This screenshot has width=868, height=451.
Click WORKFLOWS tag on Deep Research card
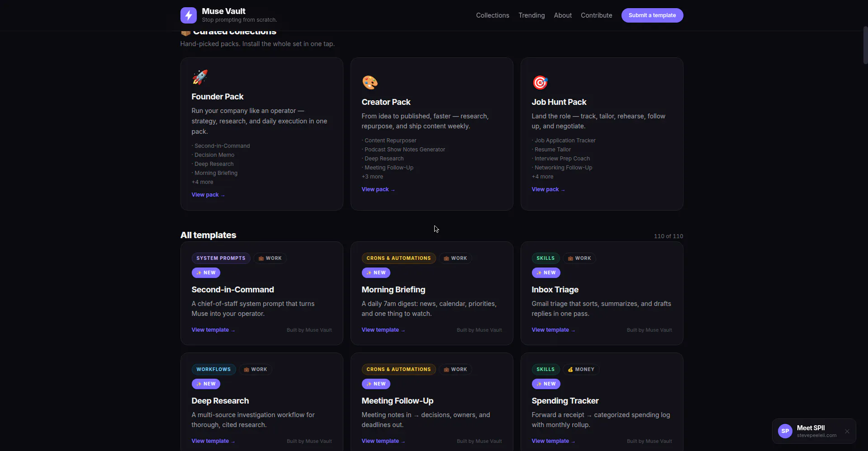click(x=213, y=369)
